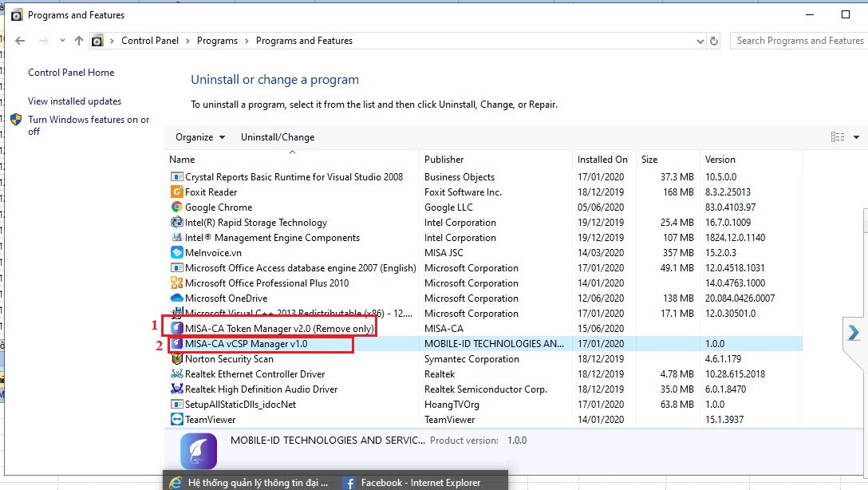Click the Realtek High Definition Audio Driver icon
Image resolution: width=868 pixels, height=490 pixels.
[x=176, y=389]
